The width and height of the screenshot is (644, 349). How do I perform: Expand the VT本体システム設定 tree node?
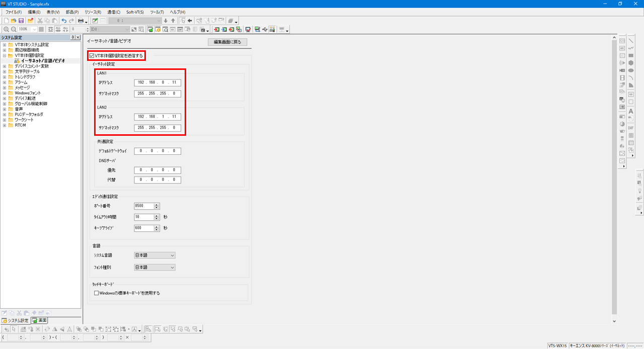coord(4,45)
